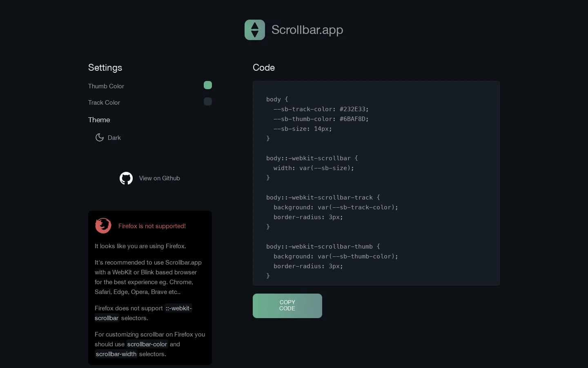
Task: Click the --sb-thumb-color: #6BAF8D line
Action: [x=321, y=119]
